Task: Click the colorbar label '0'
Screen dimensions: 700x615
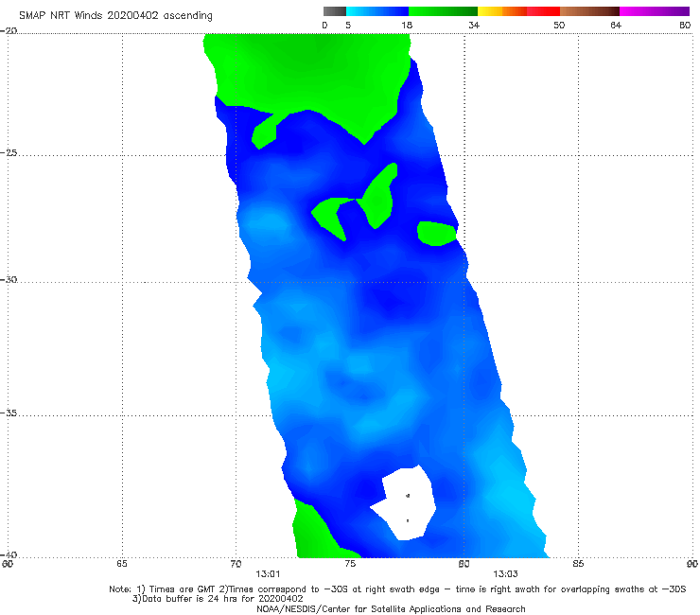Action: [x=324, y=26]
